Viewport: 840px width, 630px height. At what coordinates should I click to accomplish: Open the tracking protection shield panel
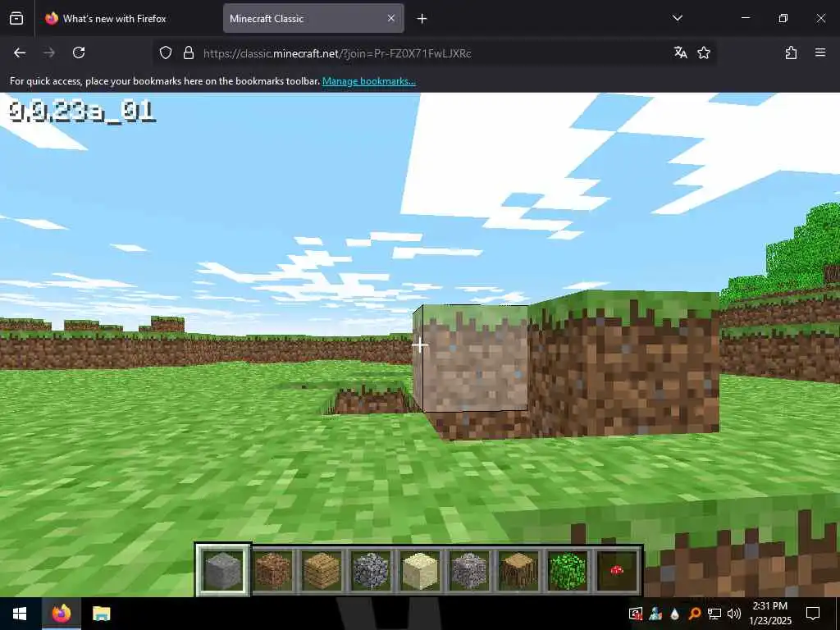click(166, 52)
